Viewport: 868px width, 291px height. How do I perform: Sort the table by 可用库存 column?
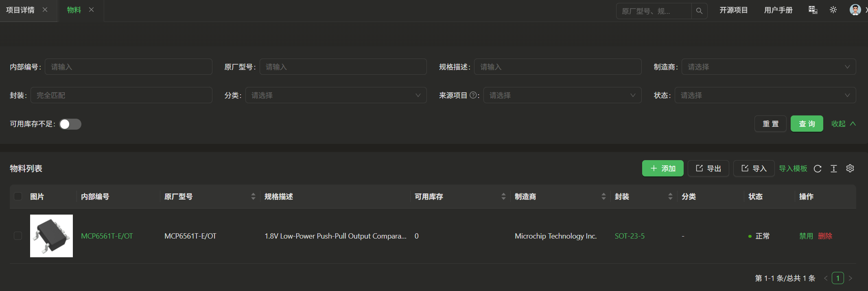(503, 197)
